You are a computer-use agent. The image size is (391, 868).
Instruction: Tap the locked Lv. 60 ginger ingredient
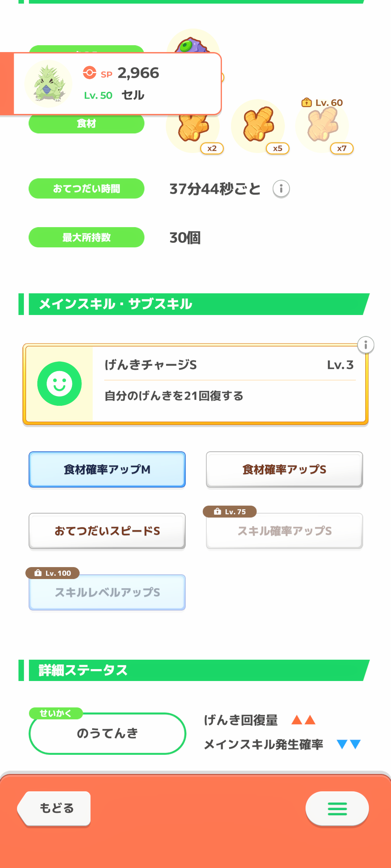click(x=323, y=125)
